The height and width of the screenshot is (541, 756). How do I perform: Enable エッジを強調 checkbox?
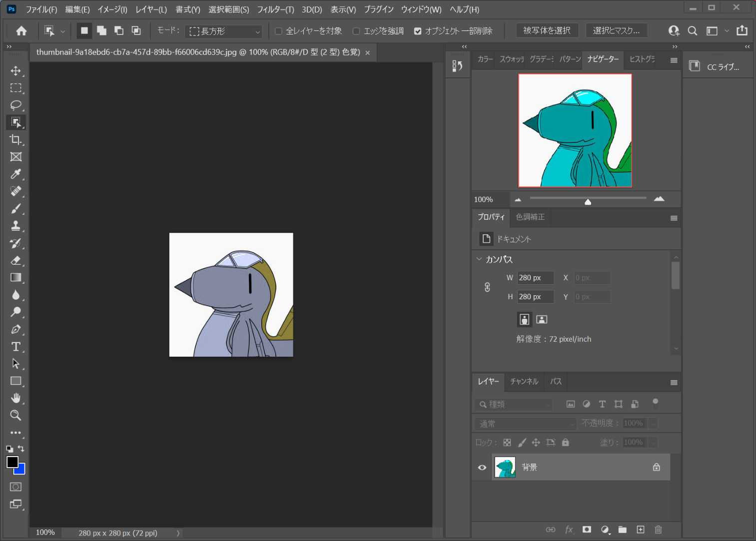356,31
